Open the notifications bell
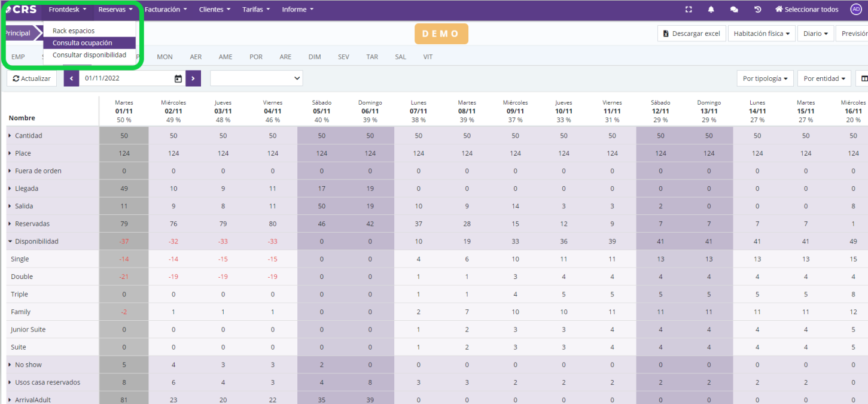Screen dimensions: 868x404 (x=711, y=10)
